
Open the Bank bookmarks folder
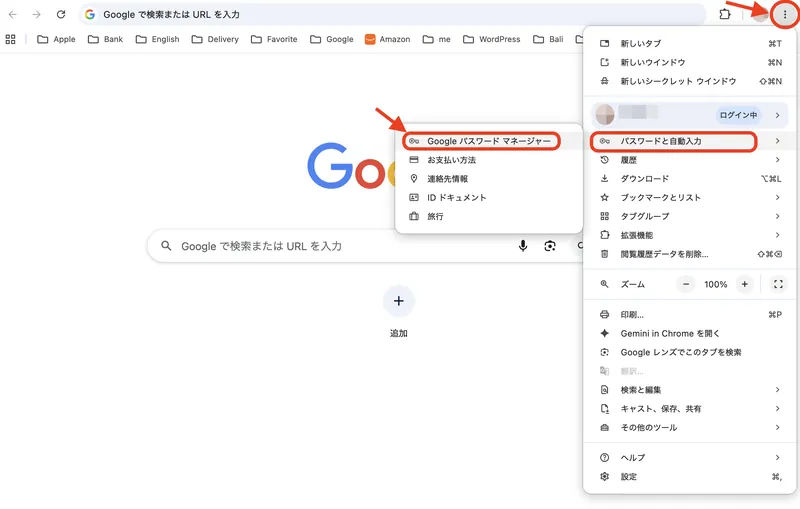click(x=106, y=39)
